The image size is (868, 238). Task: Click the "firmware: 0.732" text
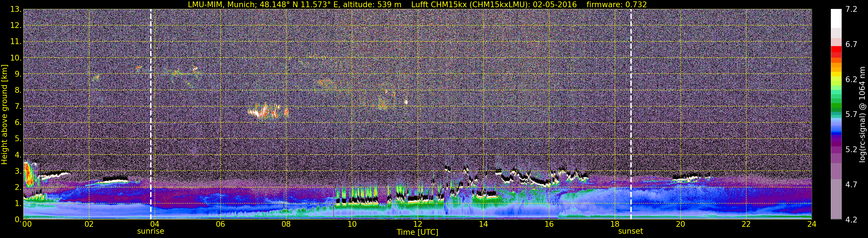point(617,4)
